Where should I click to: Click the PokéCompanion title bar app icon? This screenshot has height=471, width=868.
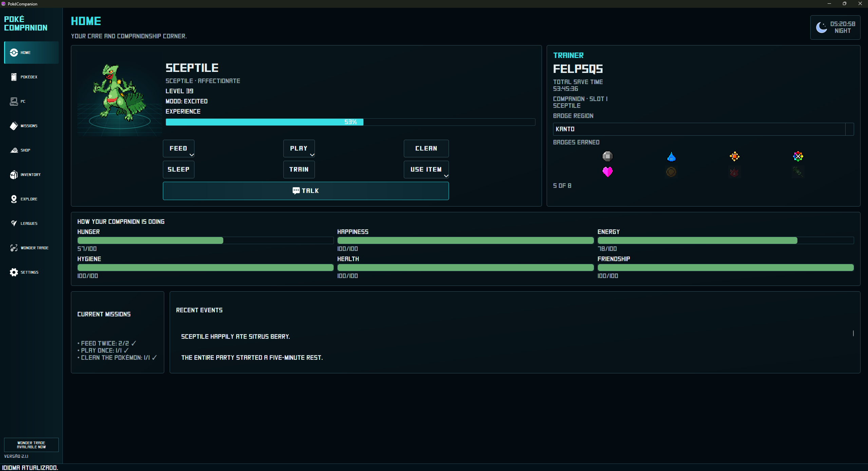coord(3,4)
